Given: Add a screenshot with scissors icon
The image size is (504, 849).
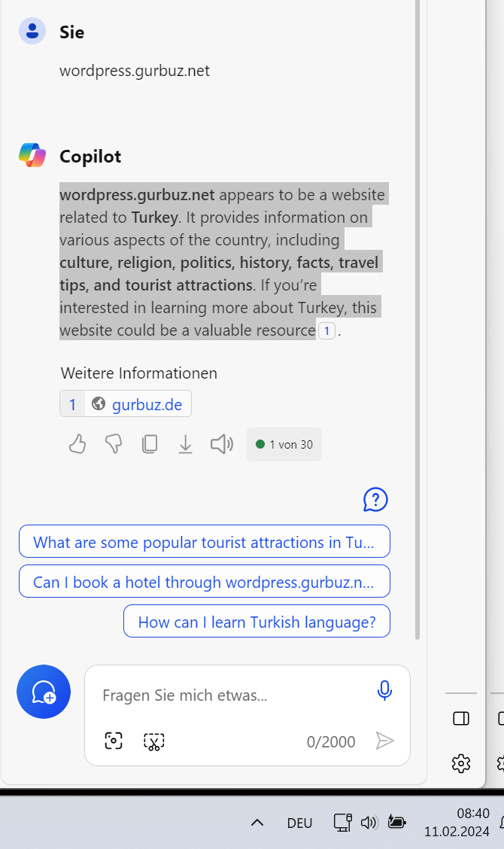Looking at the screenshot, I should (x=153, y=741).
